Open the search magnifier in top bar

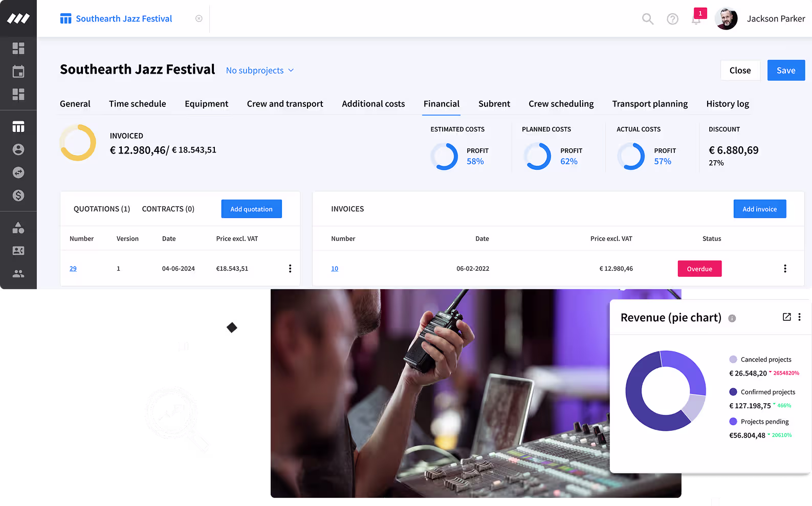[648, 19]
